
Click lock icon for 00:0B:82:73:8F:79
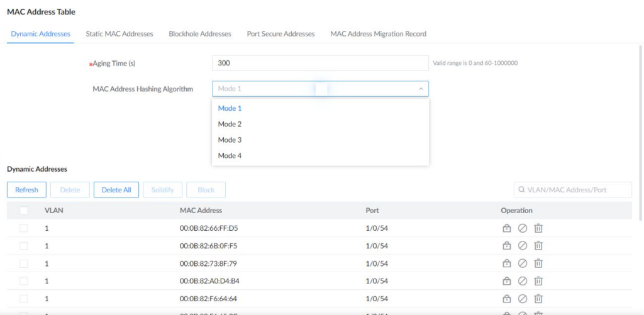click(507, 263)
